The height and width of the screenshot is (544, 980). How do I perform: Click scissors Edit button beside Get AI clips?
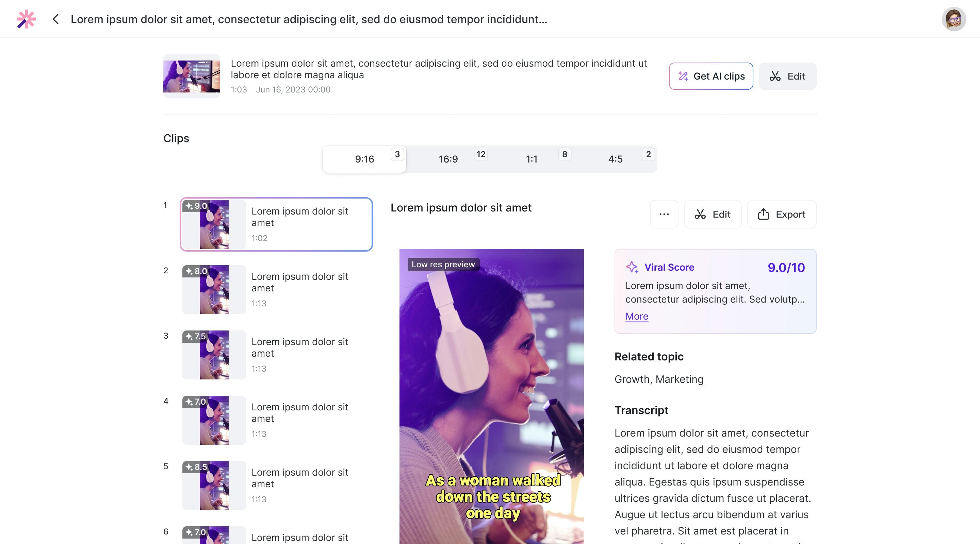(787, 76)
